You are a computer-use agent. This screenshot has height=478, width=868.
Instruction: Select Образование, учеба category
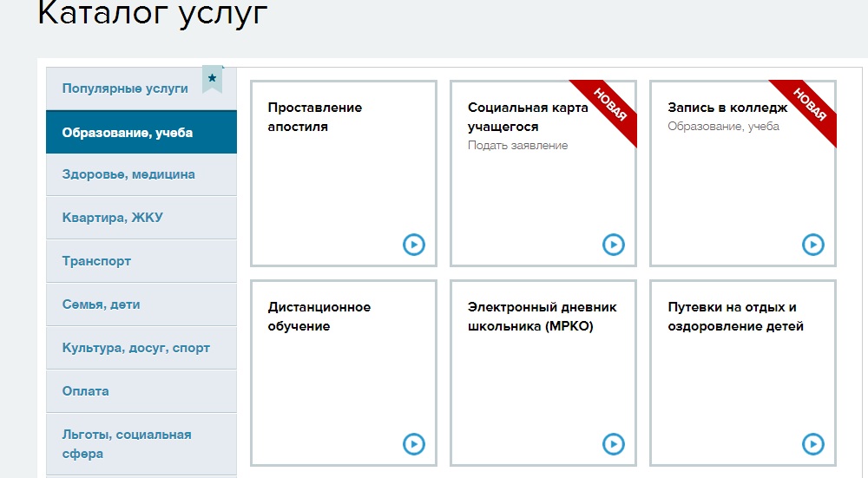click(x=128, y=133)
